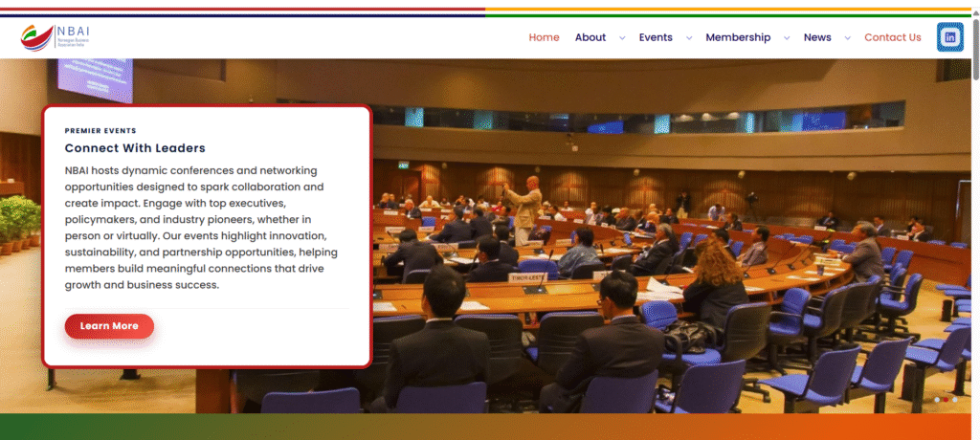Select the third carousel slide dot
This screenshot has height=440, width=980.
955,399
